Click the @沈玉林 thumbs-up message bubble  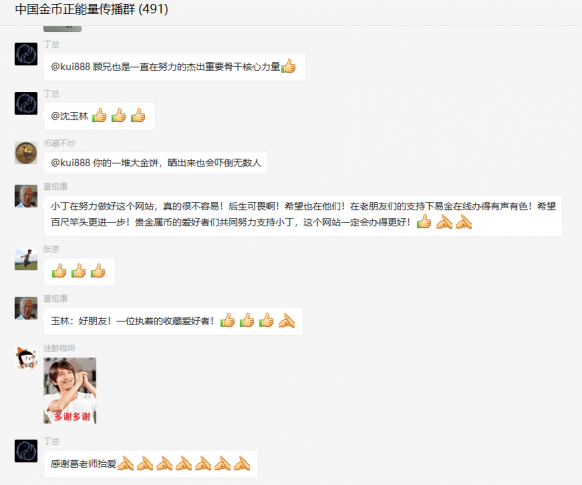(x=99, y=116)
